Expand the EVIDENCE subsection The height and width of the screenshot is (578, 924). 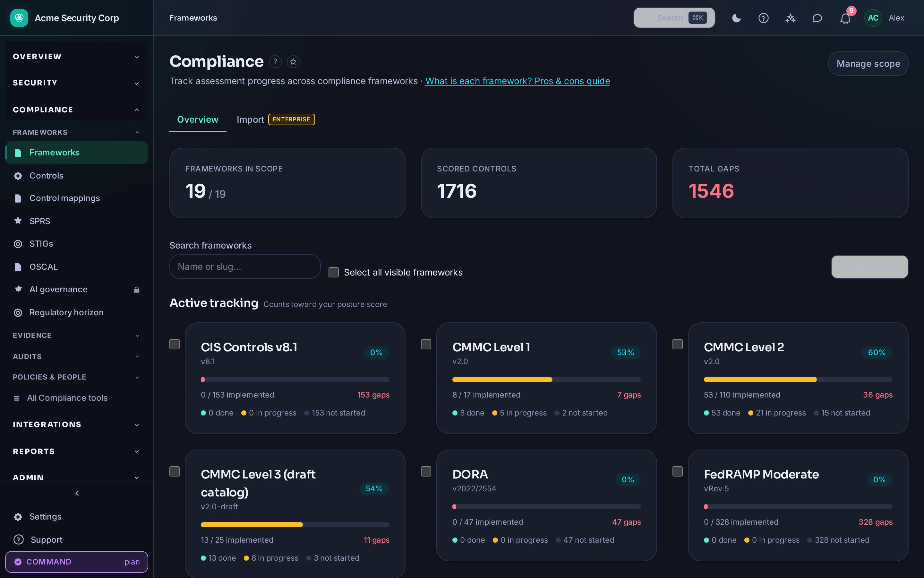(77, 335)
